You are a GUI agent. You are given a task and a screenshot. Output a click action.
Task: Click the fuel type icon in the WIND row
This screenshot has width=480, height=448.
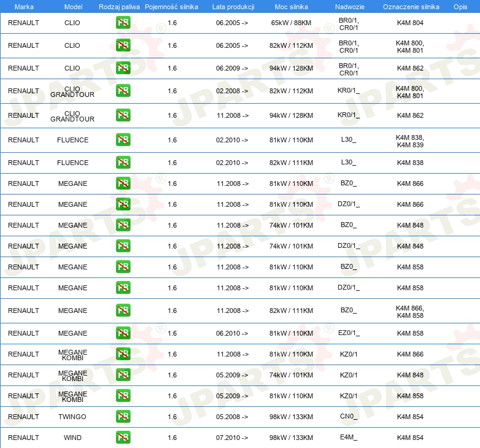[x=123, y=438]
